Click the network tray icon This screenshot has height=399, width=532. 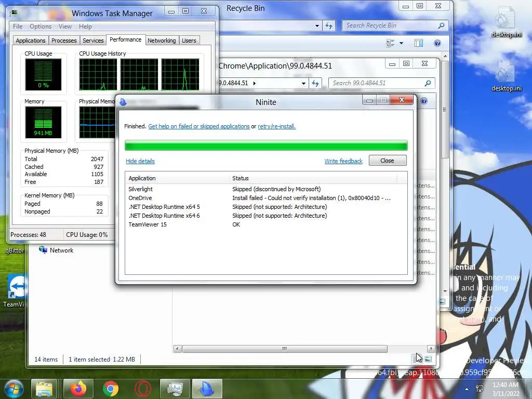click(x=480, y=389)
